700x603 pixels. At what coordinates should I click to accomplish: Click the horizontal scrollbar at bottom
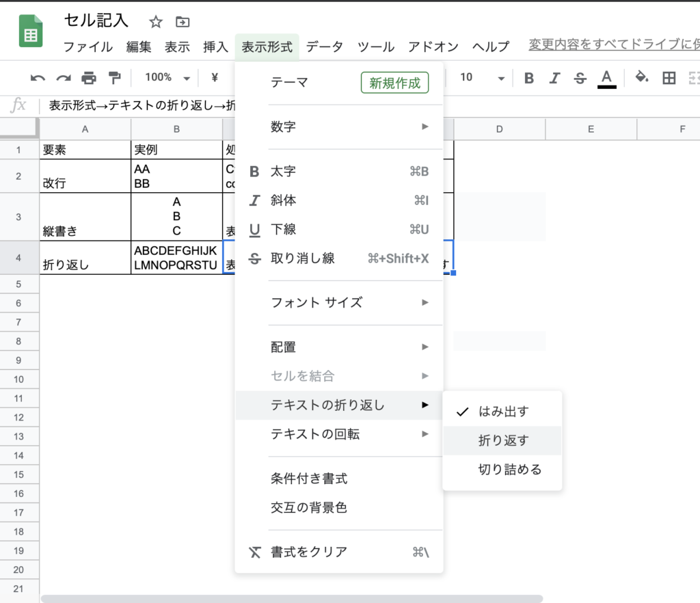292,598
